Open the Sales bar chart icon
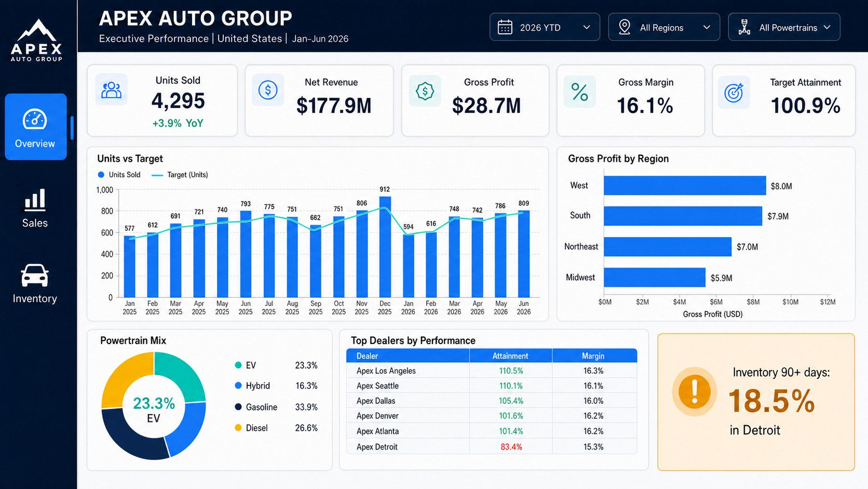The width and height of the screenshot is (868, 489). coord(35,200)
